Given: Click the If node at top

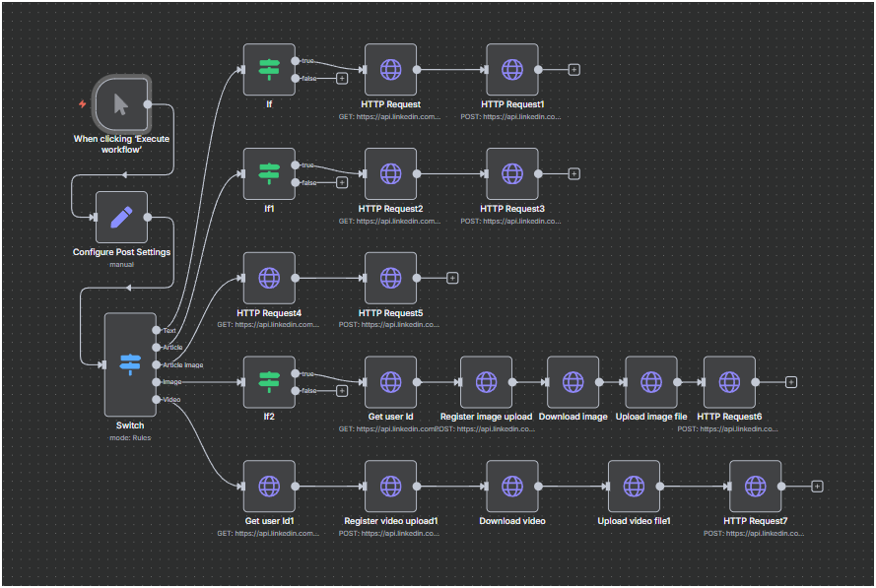Looking at the screenshot, I should point(269,70).
